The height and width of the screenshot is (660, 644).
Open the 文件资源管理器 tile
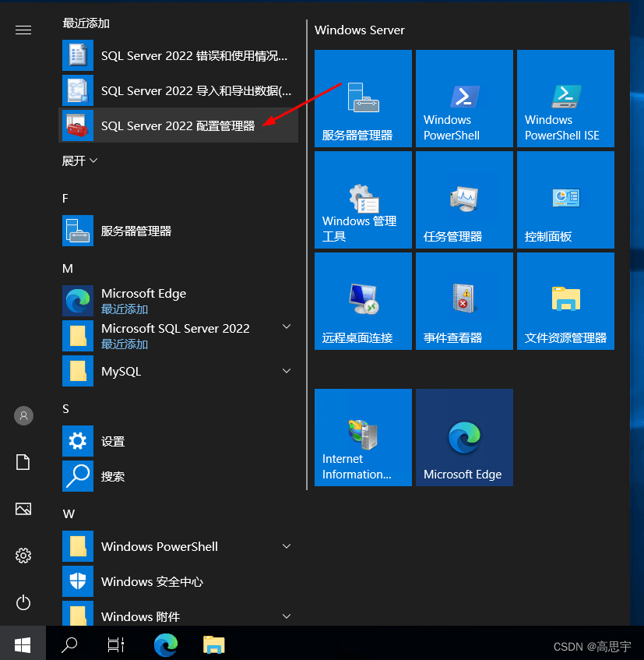coord(566,302)
